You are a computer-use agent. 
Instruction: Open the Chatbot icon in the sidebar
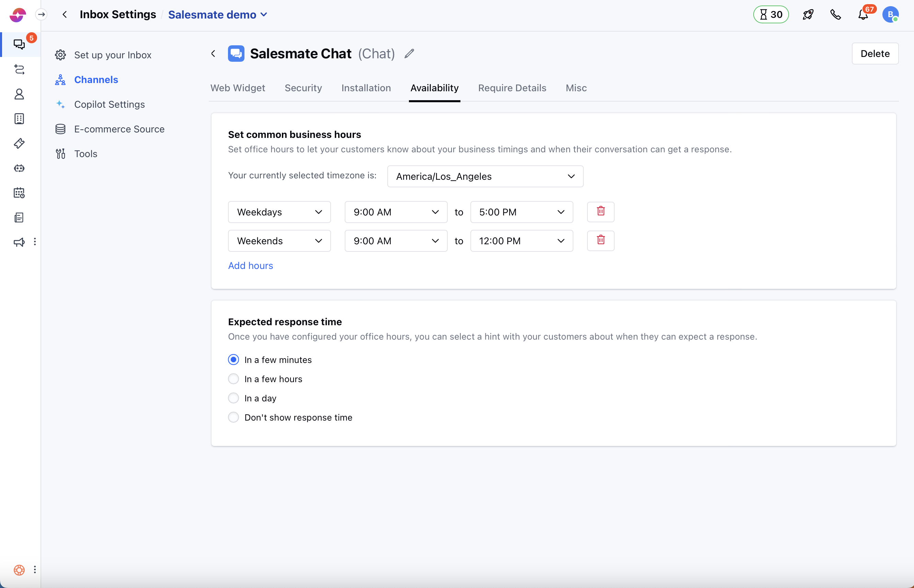pyautogui.click(x=19, y=168)
